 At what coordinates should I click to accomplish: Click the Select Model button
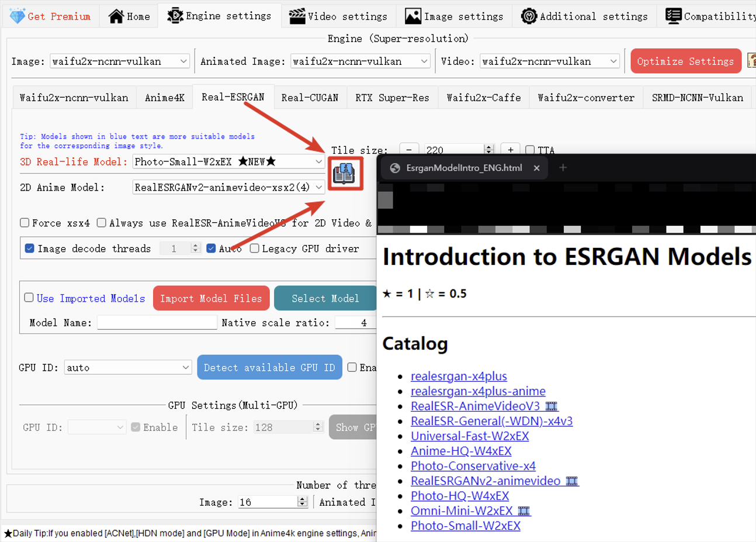click(325, 298)
